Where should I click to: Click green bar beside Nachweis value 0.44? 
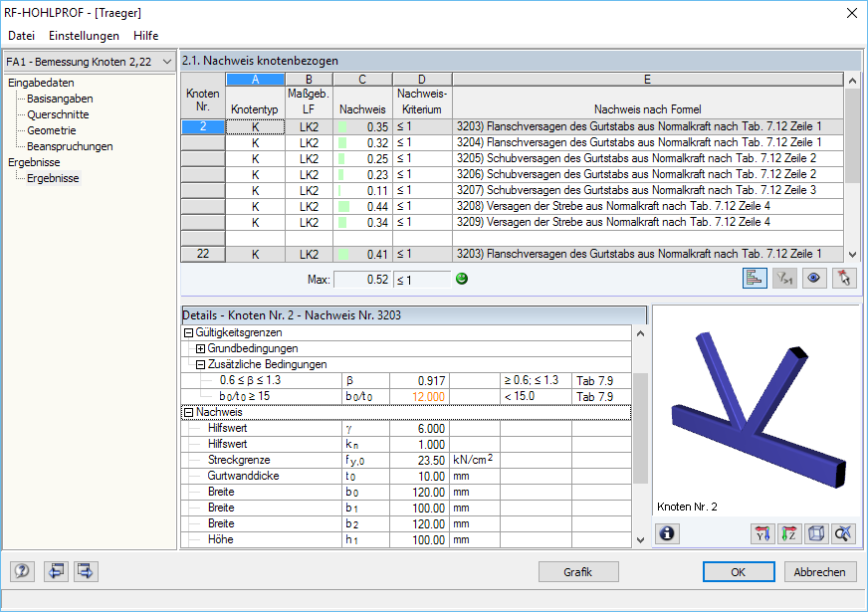click(343, 207)
